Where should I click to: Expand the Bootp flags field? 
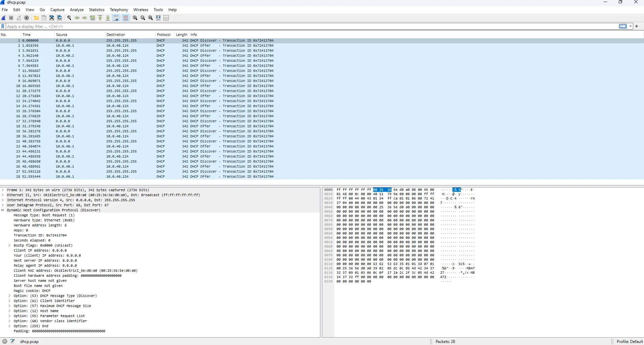coord(9,245)
